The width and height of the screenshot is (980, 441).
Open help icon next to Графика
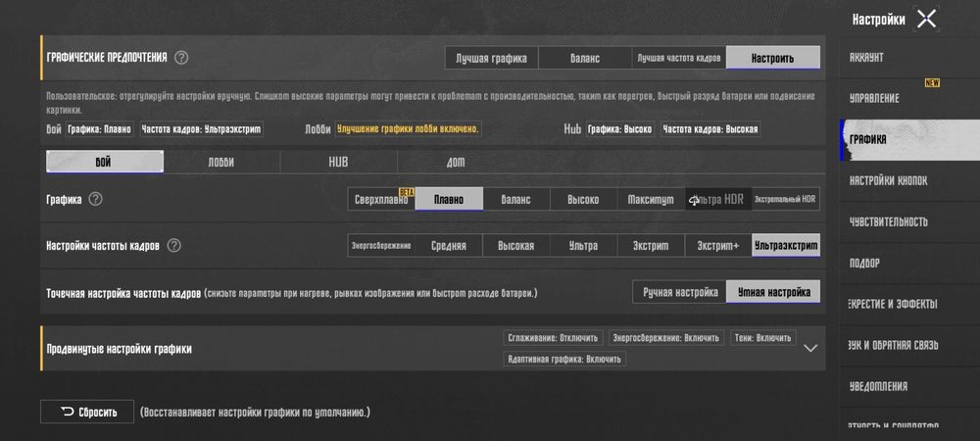[x=95, y=199]
